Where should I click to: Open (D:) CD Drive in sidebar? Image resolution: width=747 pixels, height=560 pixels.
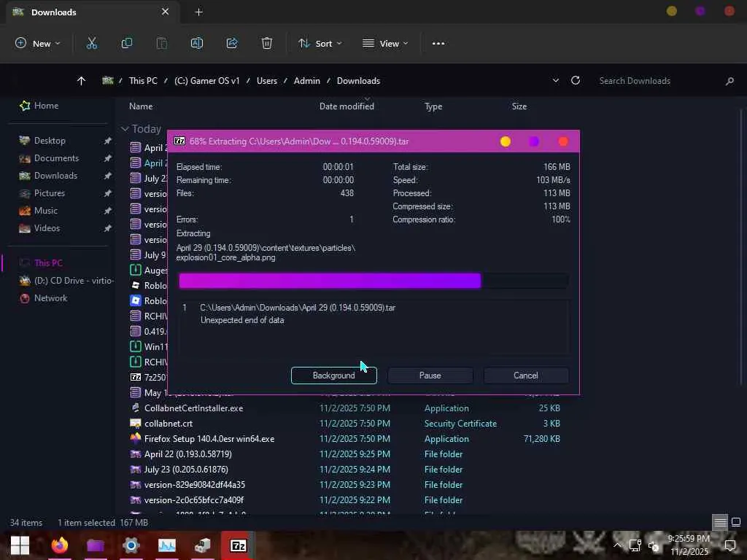pyautogui.click(x=66, y=281)
